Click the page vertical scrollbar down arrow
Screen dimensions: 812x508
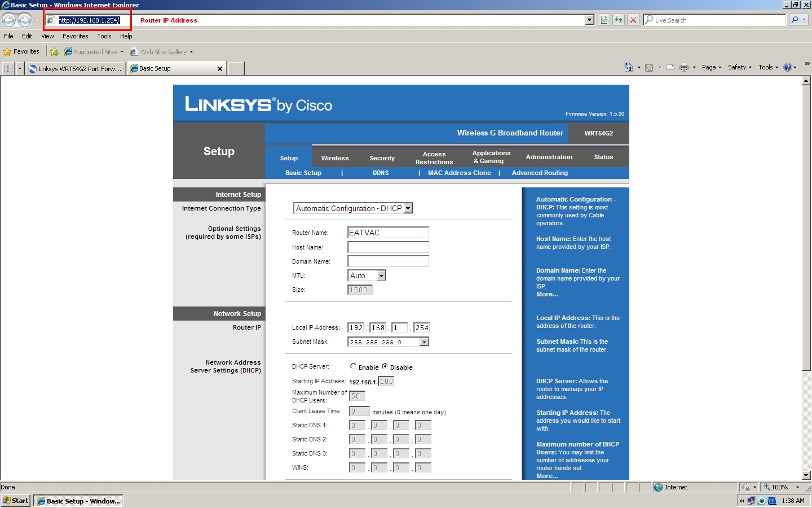click(x=806, y=475)
